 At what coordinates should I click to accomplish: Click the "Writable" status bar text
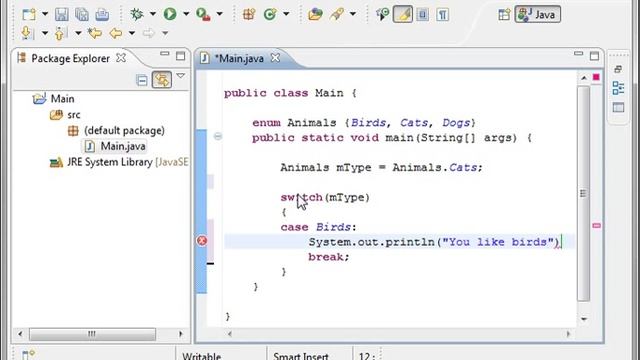(202, 356)
